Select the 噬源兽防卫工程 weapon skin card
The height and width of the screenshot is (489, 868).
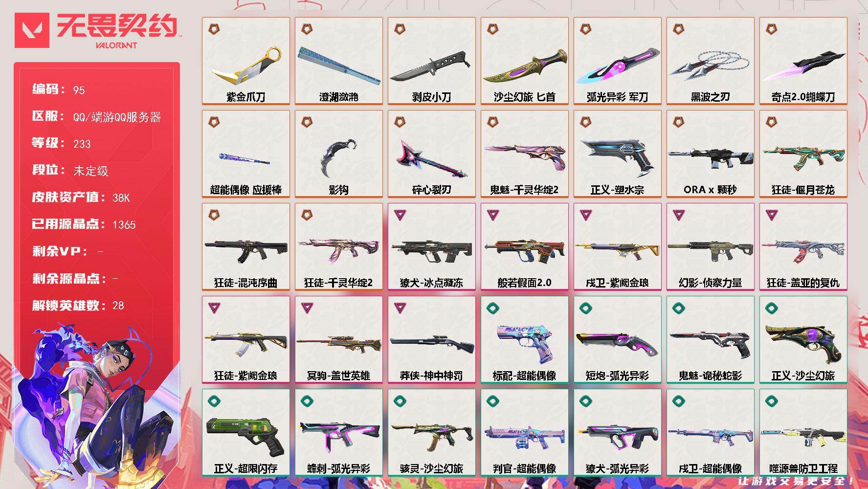tap(803, 433)
